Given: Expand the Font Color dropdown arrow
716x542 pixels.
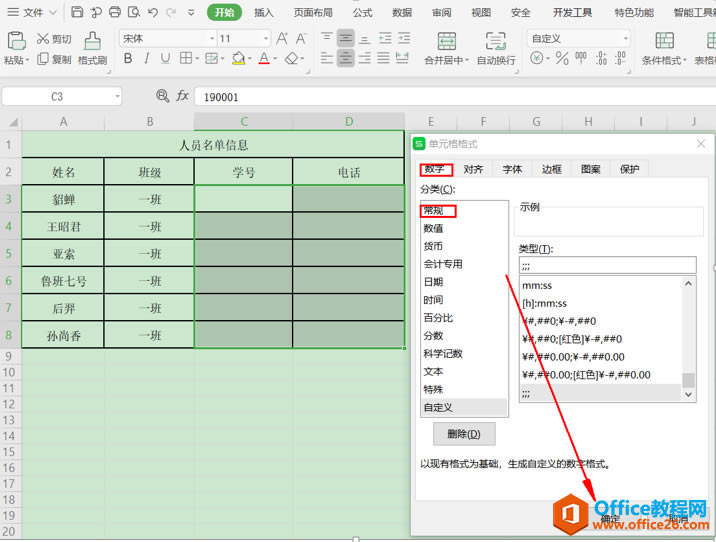Looking at the screenshot, I should pos(275,58).
